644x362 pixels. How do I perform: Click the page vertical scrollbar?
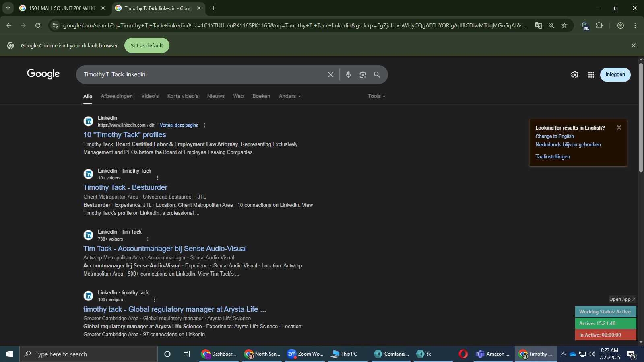pyautogui.click(x=641, y=118)
